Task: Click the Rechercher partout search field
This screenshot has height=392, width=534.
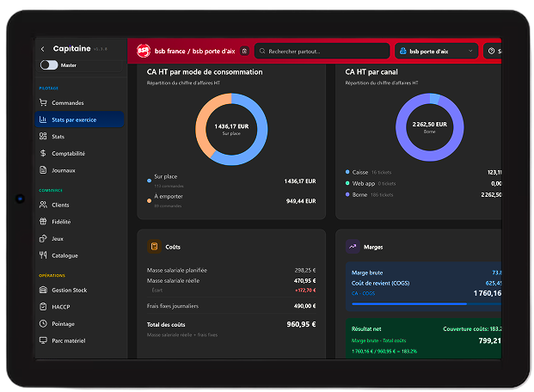Action: tap(322, 51)
